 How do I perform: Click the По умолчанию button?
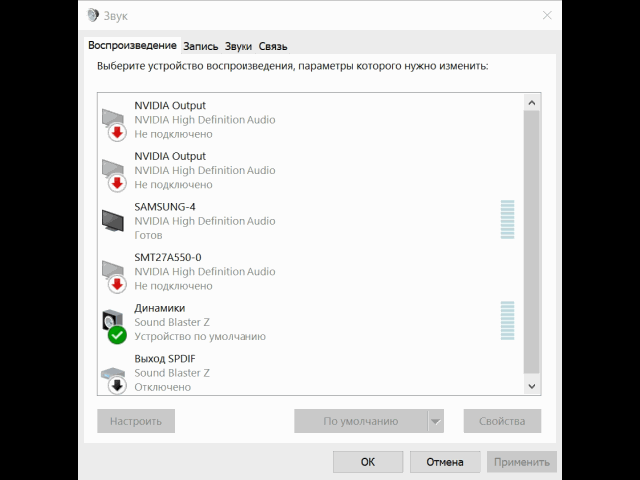tap(361, 421)
